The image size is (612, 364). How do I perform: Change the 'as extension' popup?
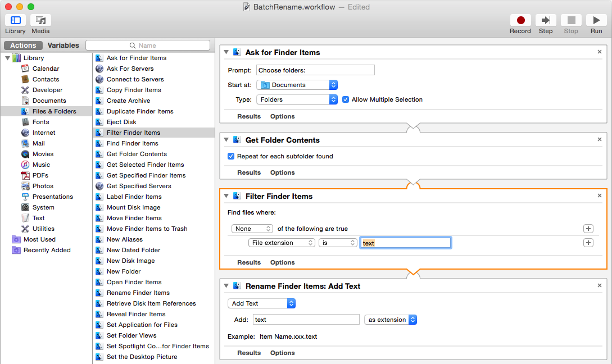click(x=391, y=320)
